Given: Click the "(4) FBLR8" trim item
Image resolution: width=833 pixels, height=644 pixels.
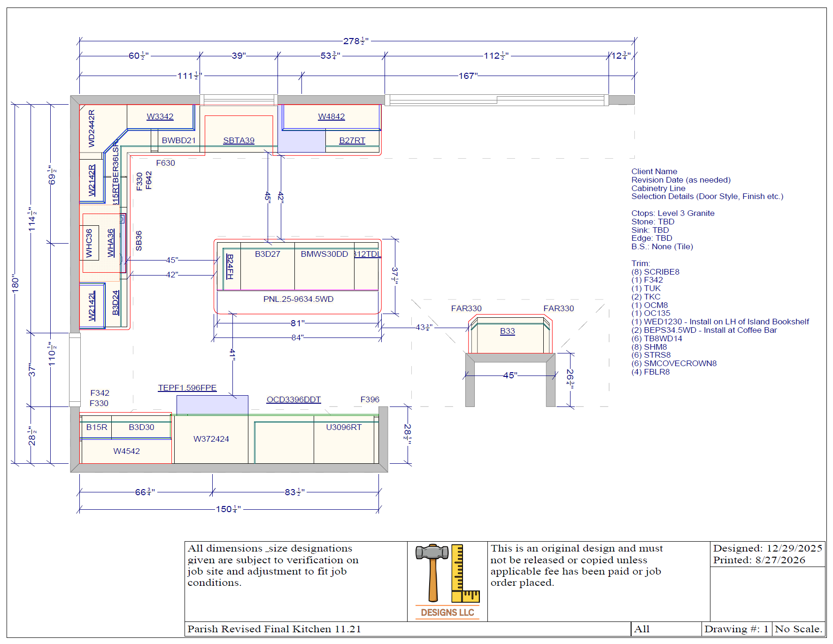Looking at the screenshot, I should 650,372.
